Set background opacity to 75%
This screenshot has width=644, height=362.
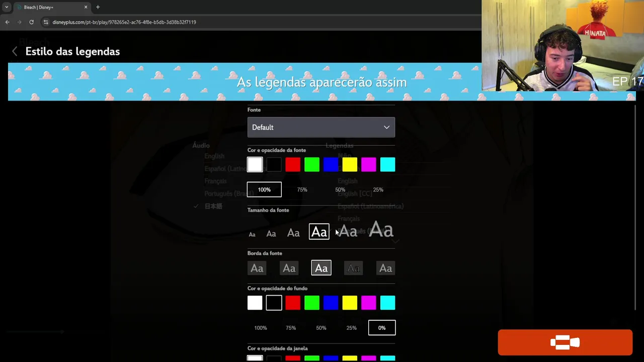pyautogui.click(x=291, y=328)
